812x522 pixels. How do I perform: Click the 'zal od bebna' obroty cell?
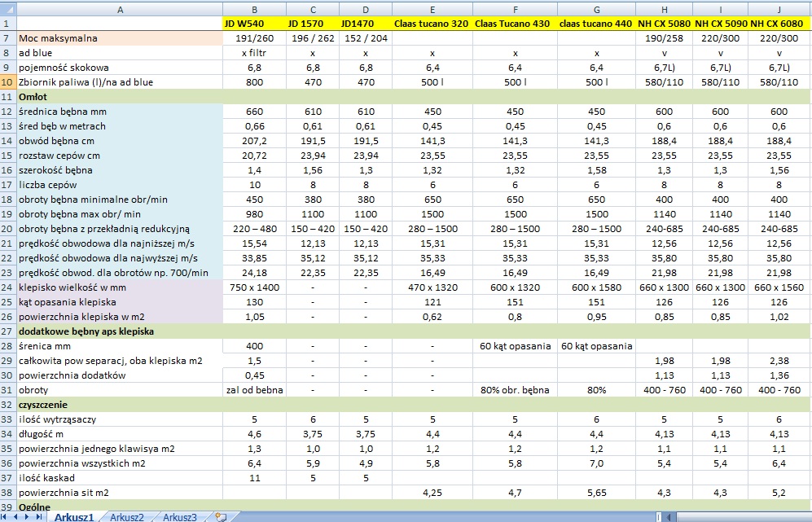tap(254, 390)
